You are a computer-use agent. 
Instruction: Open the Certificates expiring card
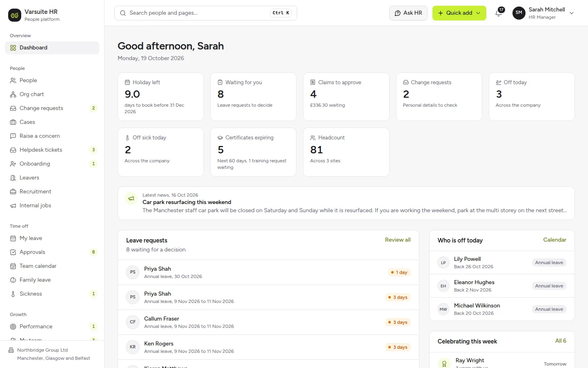253,152
